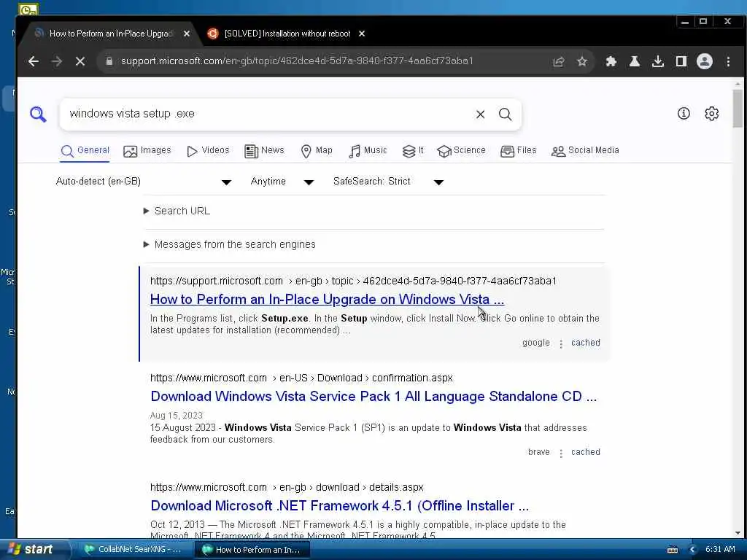Open options dots next to brave
The width and height of the screenshot is (747, 560).
tap(561, 453)
